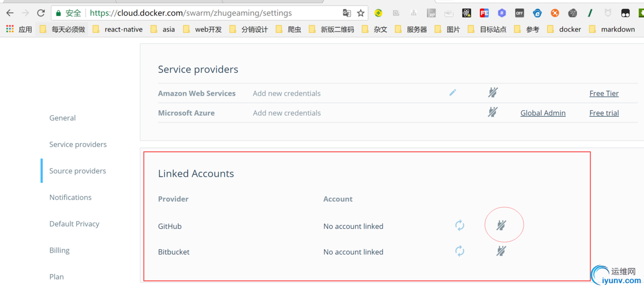
Task: Refresh the Bitbucket linked account
Action: click(460, 251)
